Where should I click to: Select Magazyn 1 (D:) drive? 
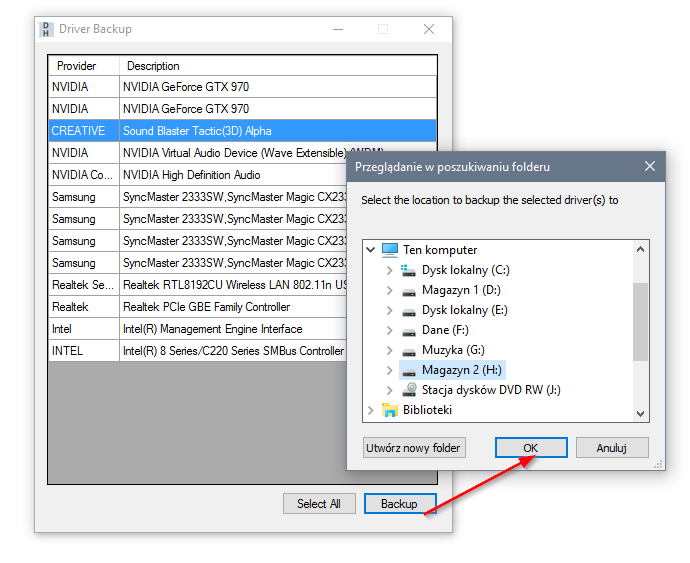[461, 290]
